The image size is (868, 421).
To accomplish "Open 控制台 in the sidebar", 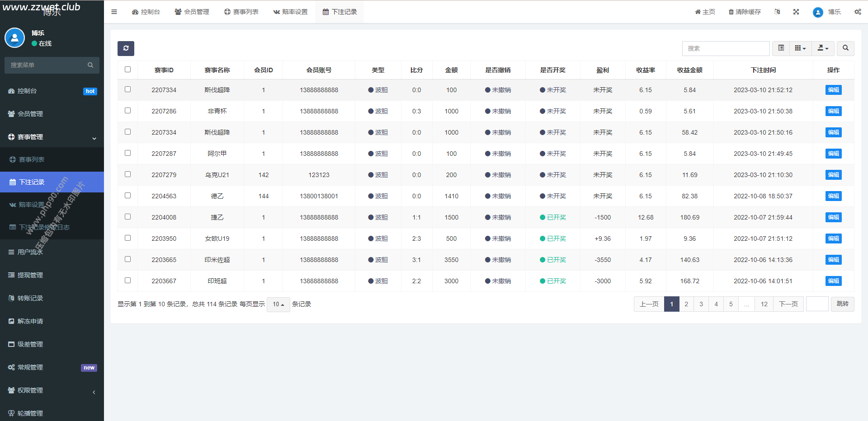I will (x=52, y=91).
